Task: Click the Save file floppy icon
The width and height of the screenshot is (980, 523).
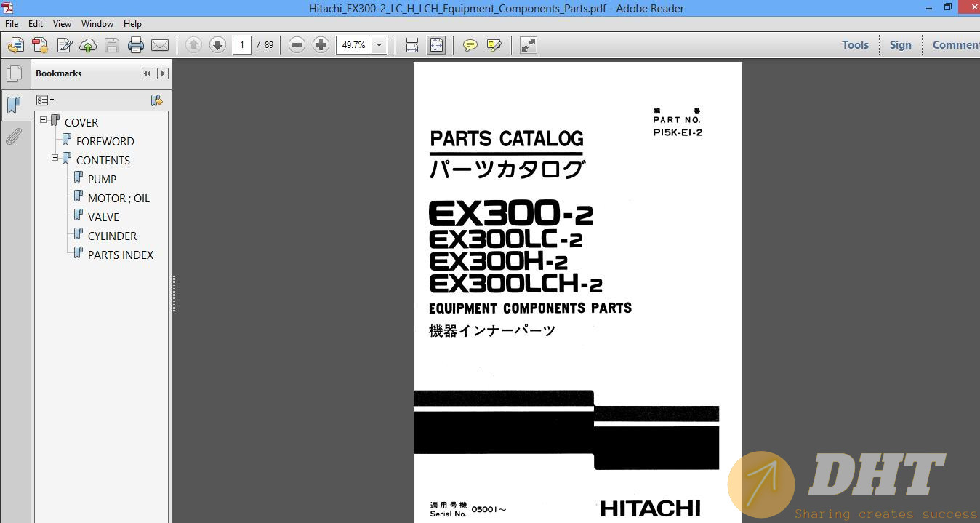Action: (x=112, y=45)
